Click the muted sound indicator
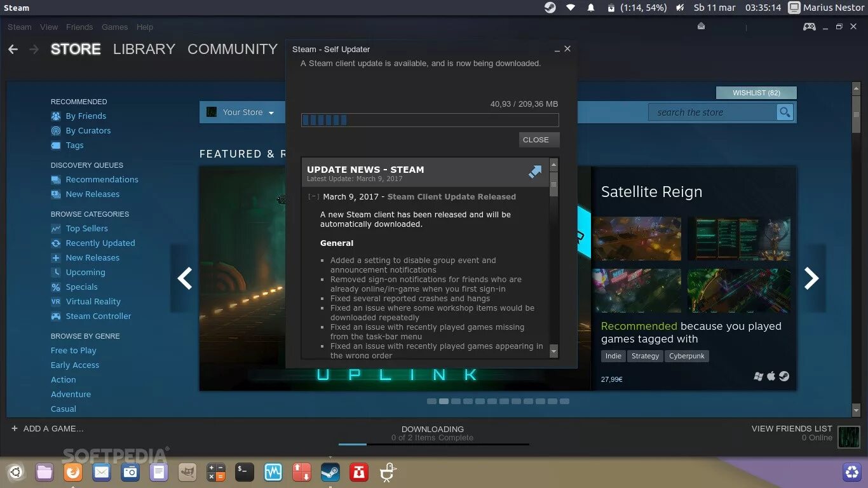Screen dimensions: 868x488 680,8
